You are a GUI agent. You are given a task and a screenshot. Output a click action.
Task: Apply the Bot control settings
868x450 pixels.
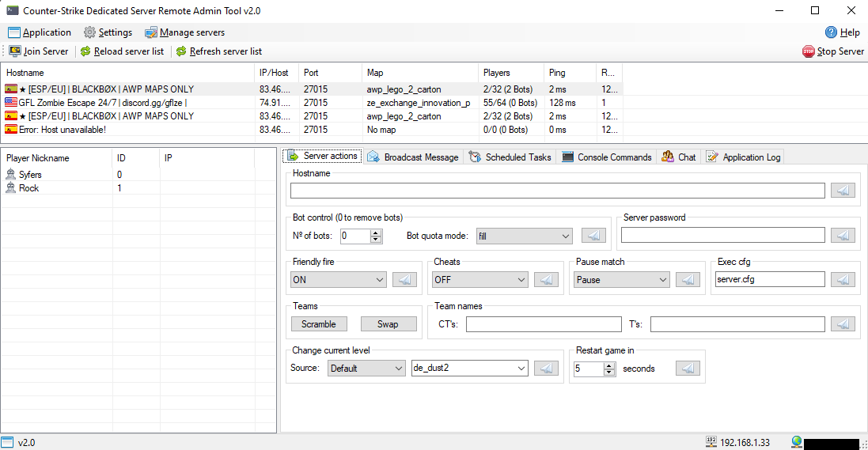coord(593,236)
